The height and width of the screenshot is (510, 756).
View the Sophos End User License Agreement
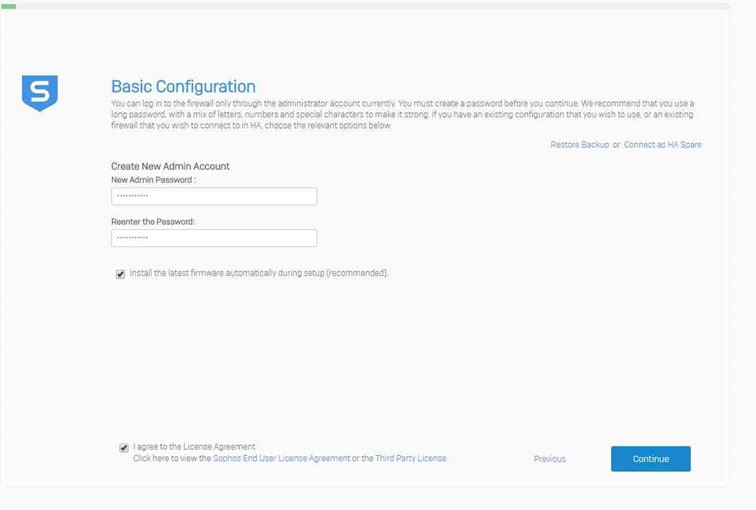282,458
